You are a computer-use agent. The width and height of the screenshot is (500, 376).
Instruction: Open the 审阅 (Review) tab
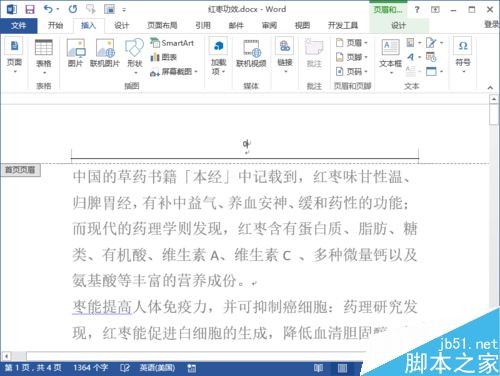[269, 25]
